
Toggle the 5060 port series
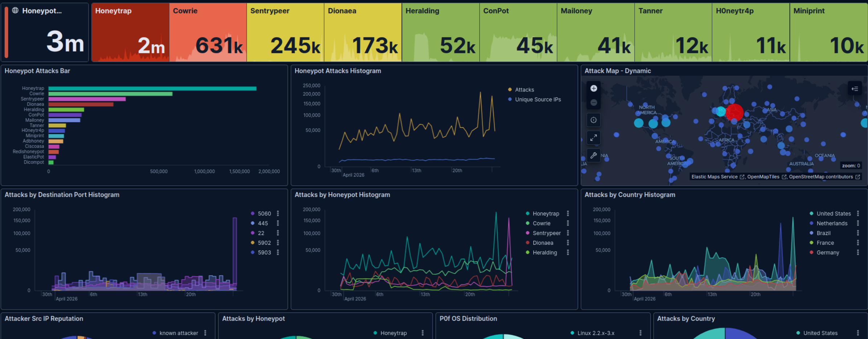point(264,214)
